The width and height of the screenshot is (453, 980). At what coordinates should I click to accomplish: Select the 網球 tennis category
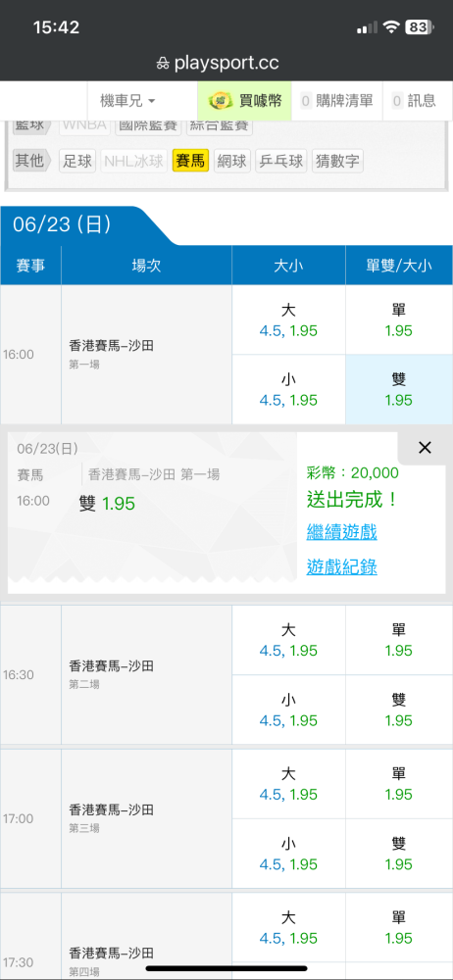[232, 162]
